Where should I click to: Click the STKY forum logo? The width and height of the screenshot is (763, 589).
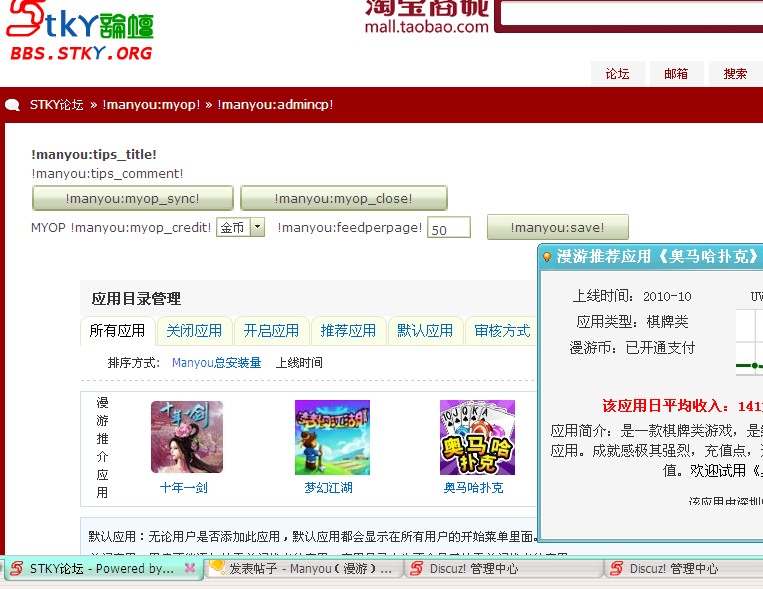[80, 30]
